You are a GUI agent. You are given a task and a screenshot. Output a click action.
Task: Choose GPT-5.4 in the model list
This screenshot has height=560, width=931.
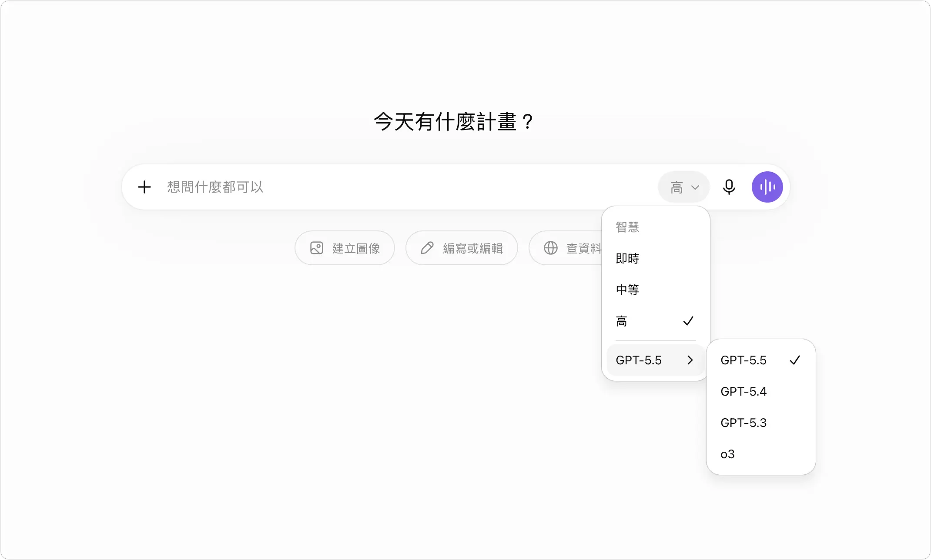tap(761, 391)
